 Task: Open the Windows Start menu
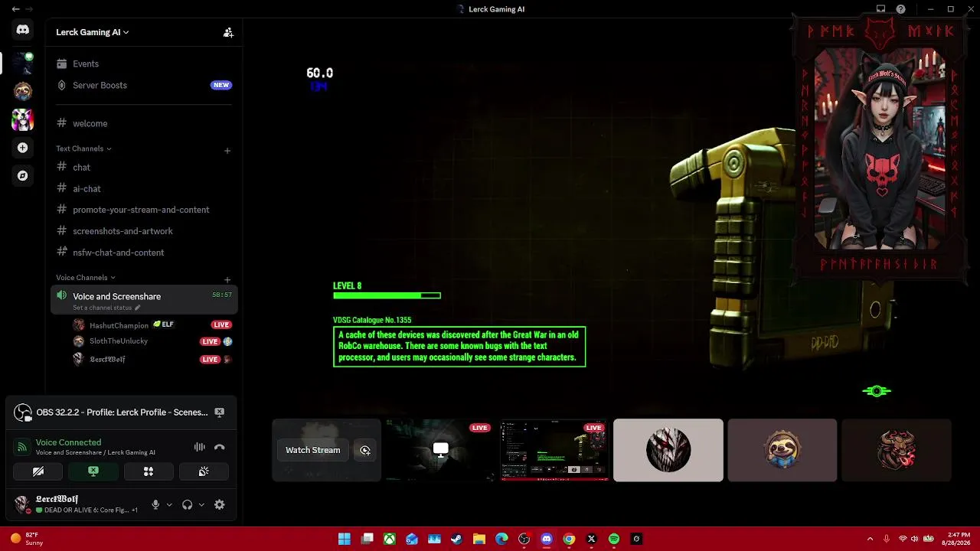coord(345,539)
